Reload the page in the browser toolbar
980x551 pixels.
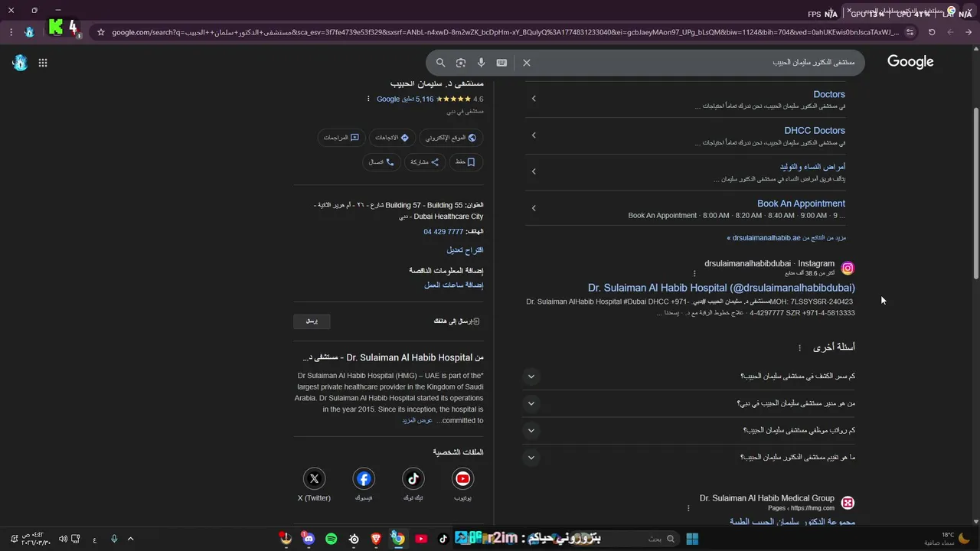coord(932,32)
